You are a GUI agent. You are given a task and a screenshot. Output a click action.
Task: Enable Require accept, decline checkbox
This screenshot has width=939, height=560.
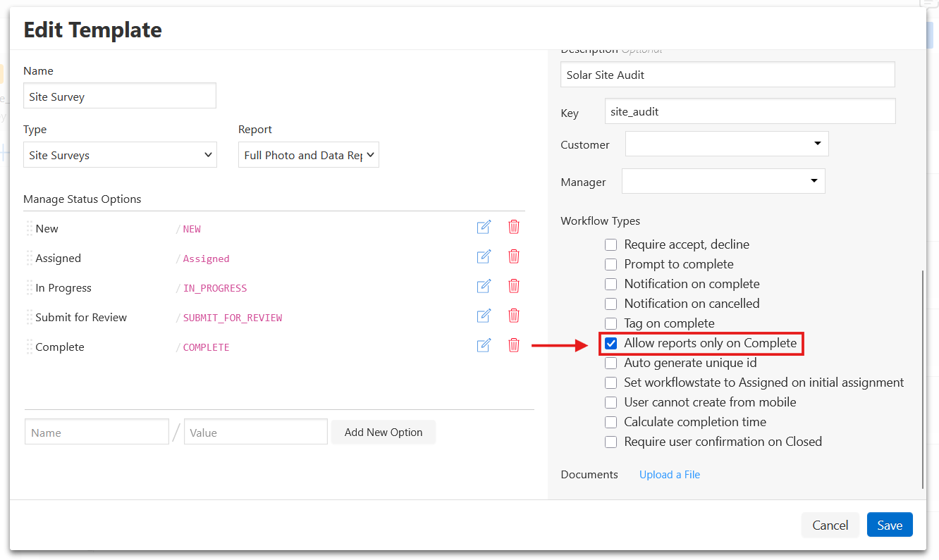tap(611, 245)
